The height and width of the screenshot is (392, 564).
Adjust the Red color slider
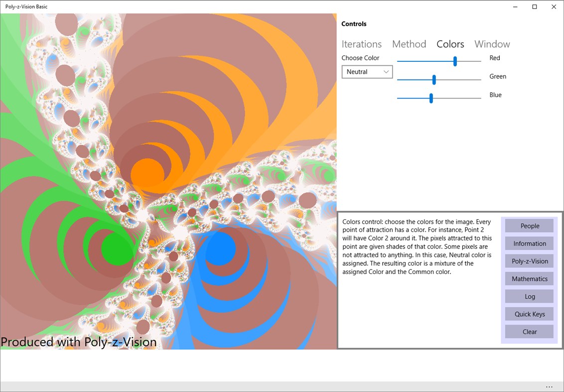click(x=454, y=61)
